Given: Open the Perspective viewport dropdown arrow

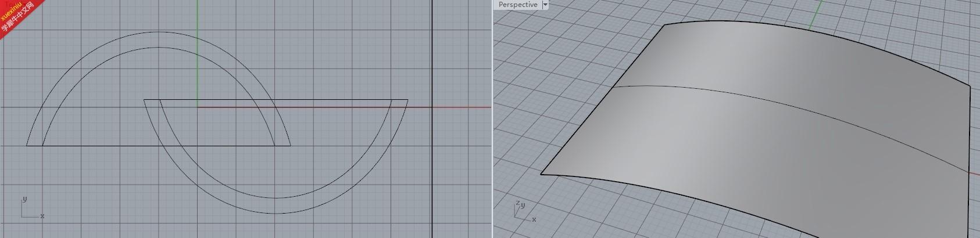Looking at the screenshot, I should coord(545,5).
